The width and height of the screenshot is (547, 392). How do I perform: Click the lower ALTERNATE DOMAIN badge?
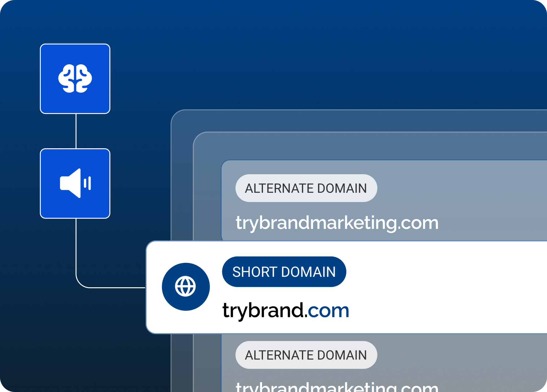pos(306,355)
